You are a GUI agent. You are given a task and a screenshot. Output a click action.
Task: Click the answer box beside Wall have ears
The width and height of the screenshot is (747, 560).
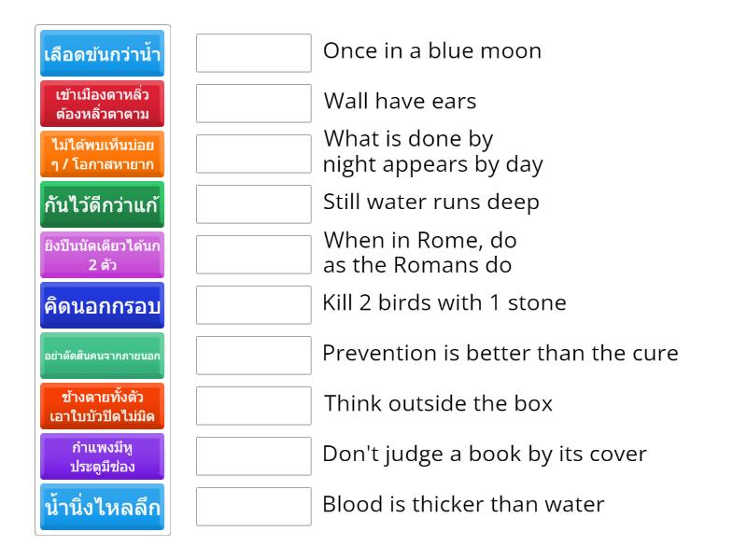pyautogui.click(x=254, y=104)
